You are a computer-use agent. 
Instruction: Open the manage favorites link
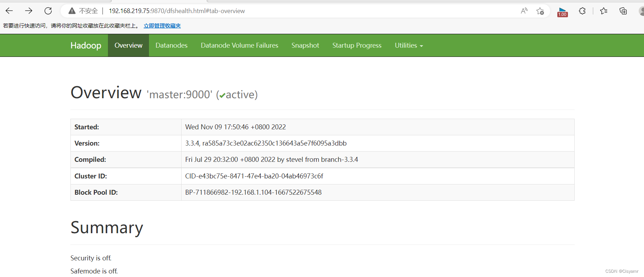pos(162,26)
